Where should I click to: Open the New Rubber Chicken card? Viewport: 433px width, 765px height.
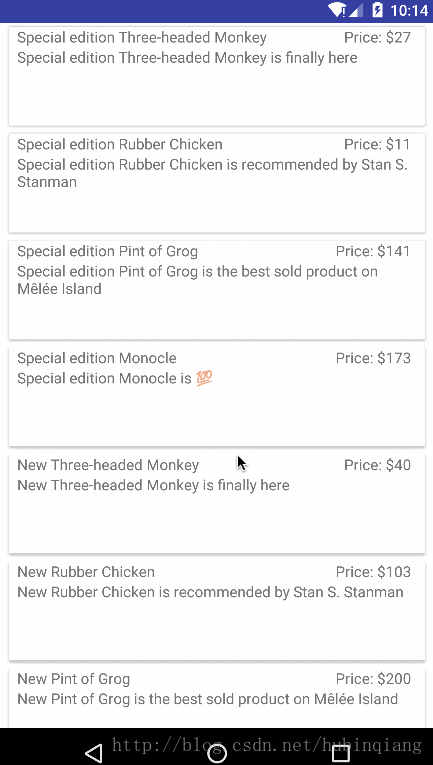click(217, 610)
